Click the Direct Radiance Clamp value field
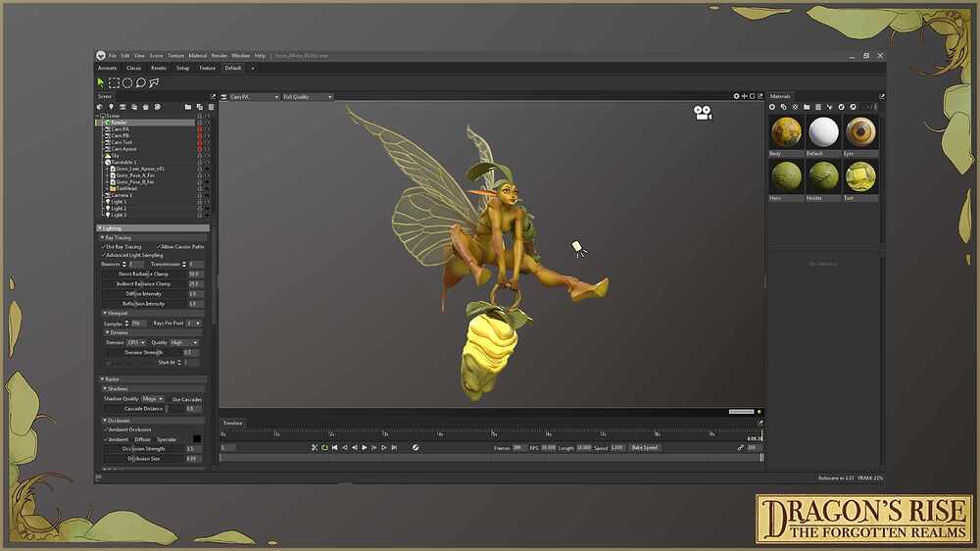 pos(194,274)
